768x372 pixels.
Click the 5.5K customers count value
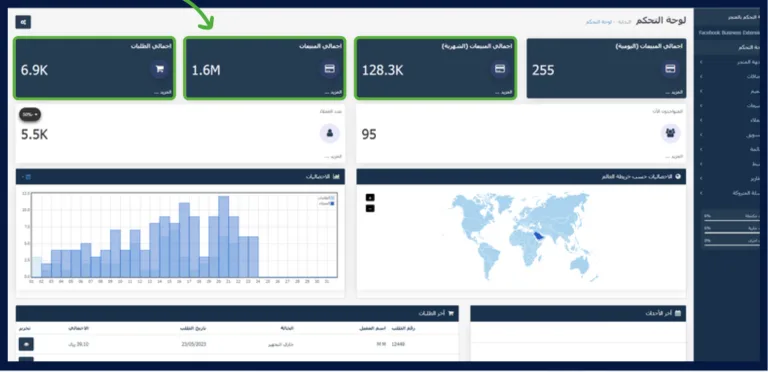pyautogui.click(x=34, y=135)
